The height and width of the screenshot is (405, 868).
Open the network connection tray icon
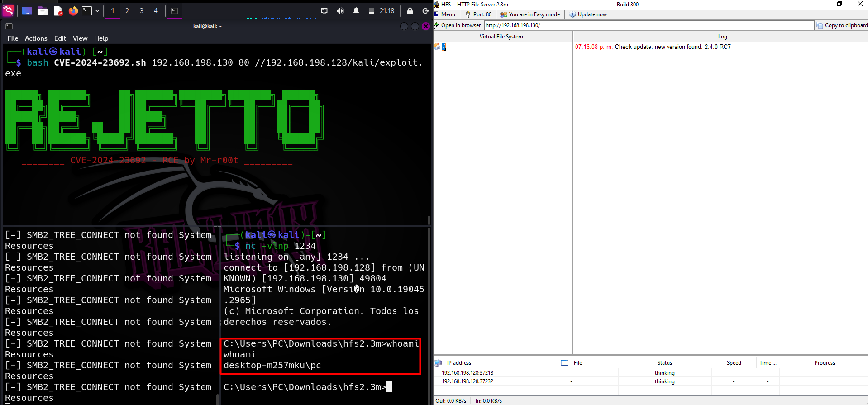click(324, 11)
